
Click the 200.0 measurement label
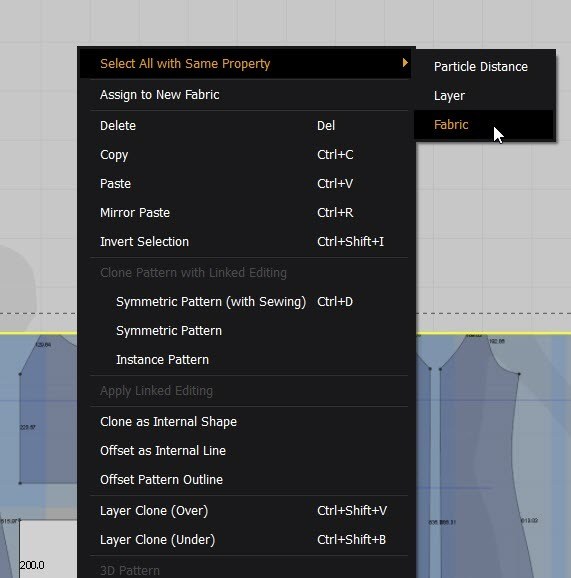pyautogui.click(x=32, y=565)
